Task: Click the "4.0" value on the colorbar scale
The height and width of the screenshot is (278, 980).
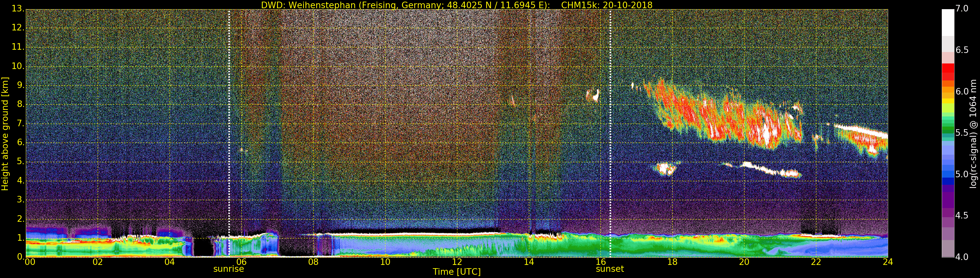Action: (962, 257)
